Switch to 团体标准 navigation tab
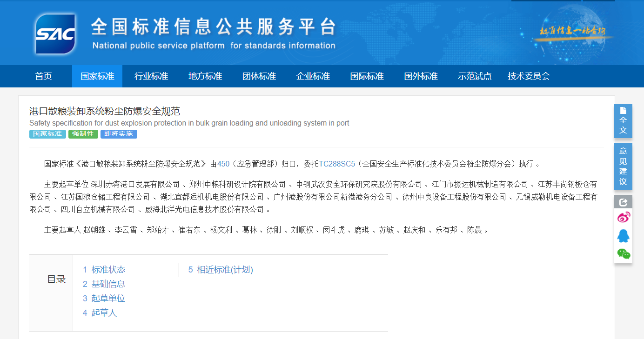 tap(259, 76)
